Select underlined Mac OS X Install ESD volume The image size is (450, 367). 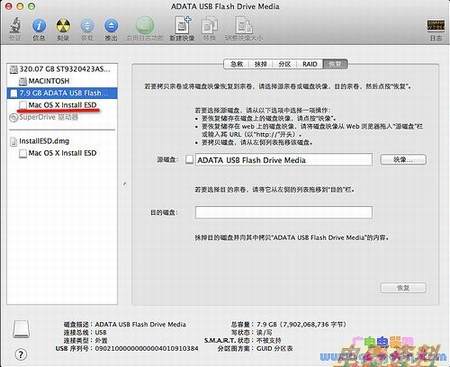[62, 105]
